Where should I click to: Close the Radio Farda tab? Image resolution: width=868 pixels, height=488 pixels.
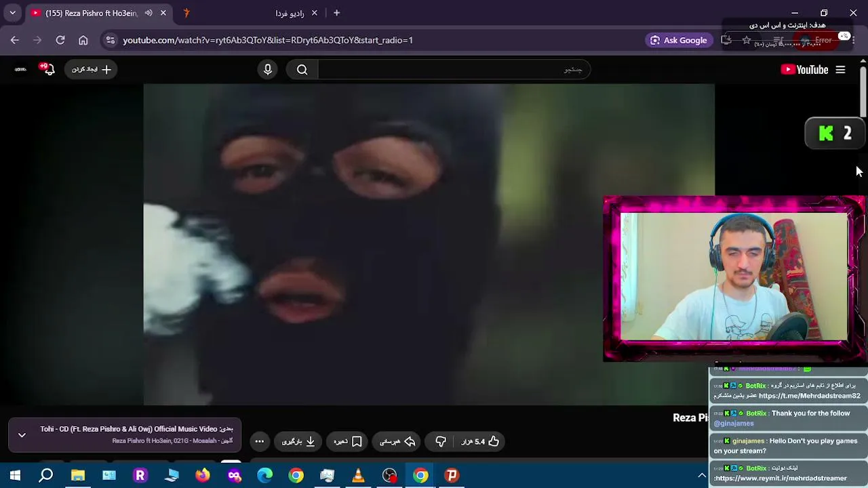coord(314,13)
